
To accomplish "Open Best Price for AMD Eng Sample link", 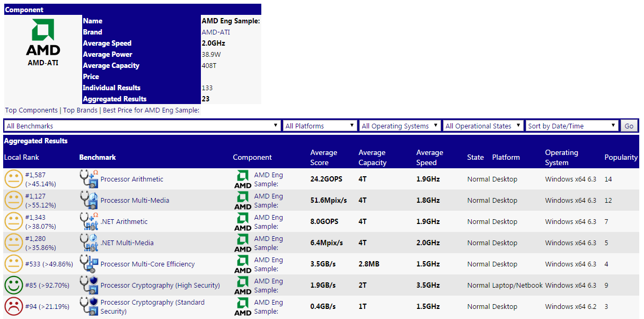I will [x=151, y=110].
